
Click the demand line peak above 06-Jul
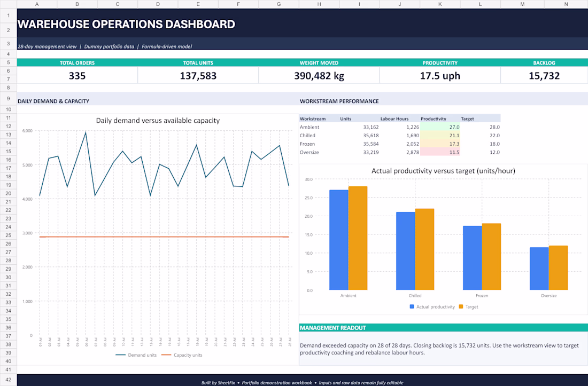point(86,132)
